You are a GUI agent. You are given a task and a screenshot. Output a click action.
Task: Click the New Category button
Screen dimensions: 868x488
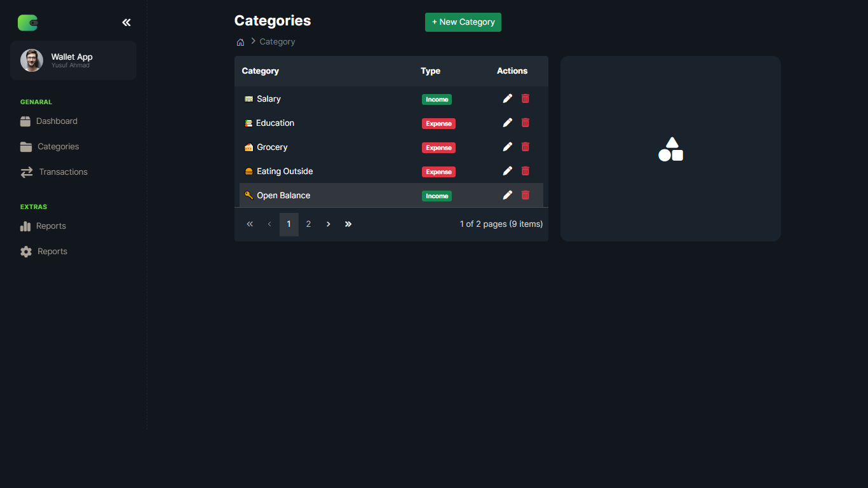[x=463, y=22]
